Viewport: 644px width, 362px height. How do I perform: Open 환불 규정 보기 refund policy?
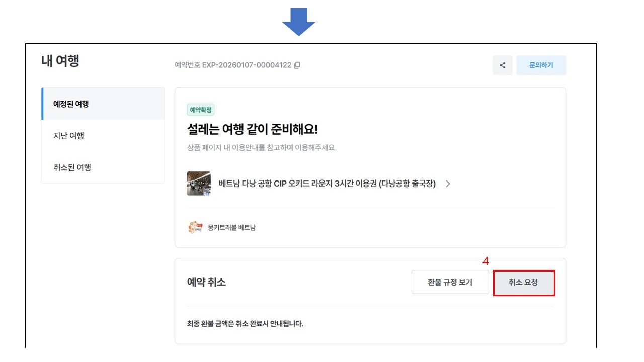coord(450,282)
